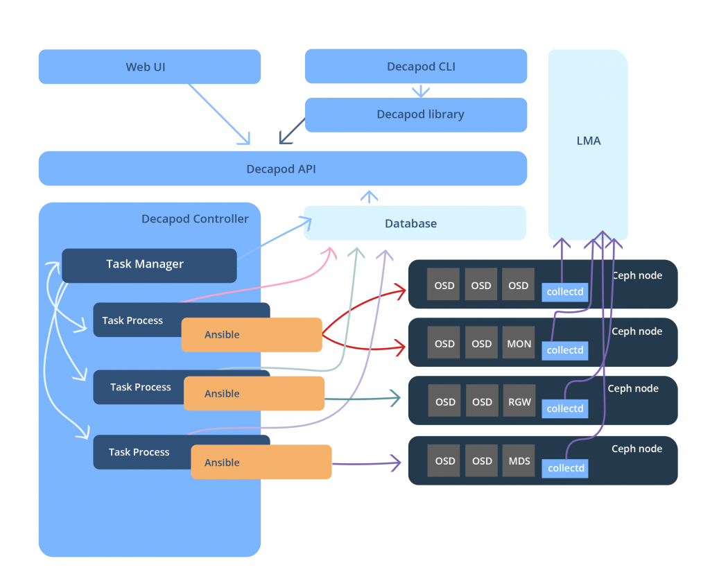Select the LMA panel
This screenshot has width=710, height=588.
[587, 141]
